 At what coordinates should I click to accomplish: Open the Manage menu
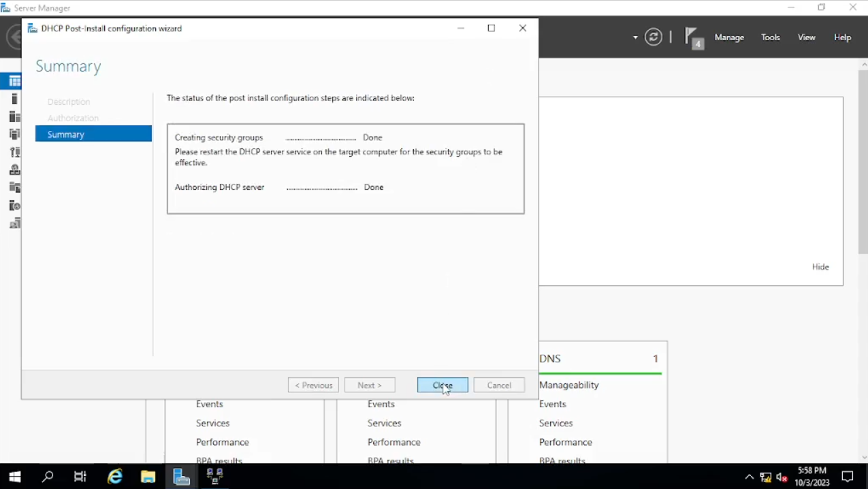(729, 37)
